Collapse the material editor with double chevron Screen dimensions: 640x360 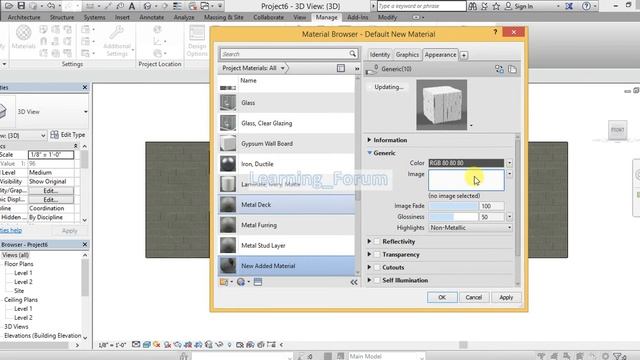(354, 282)
